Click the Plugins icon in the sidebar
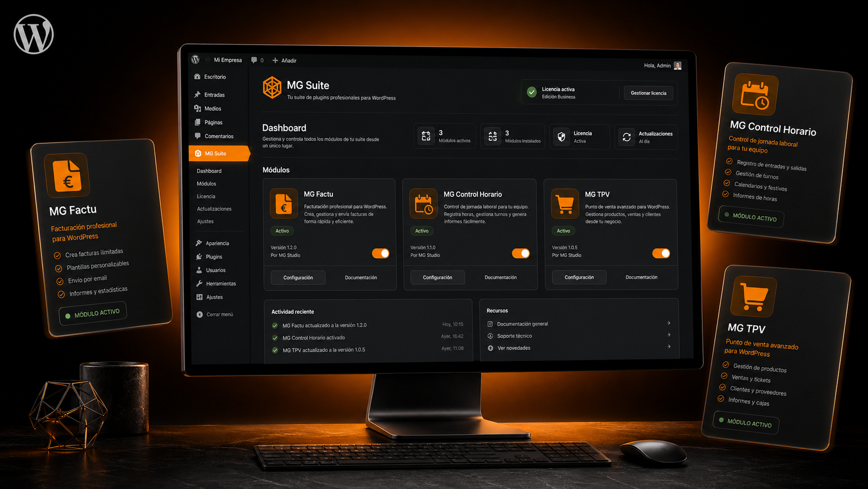868x489 pixels. pos(199,256)
